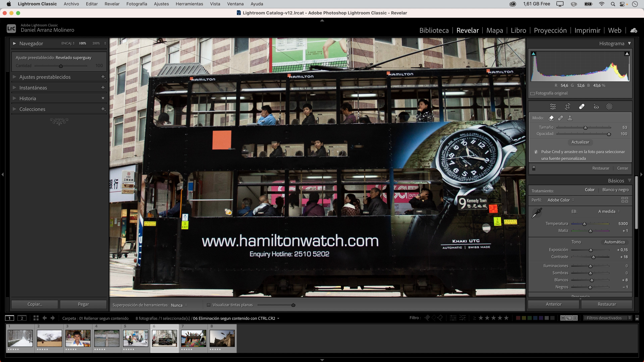Open Perfil Adobe Color dropdown

(x=561, y=200)
